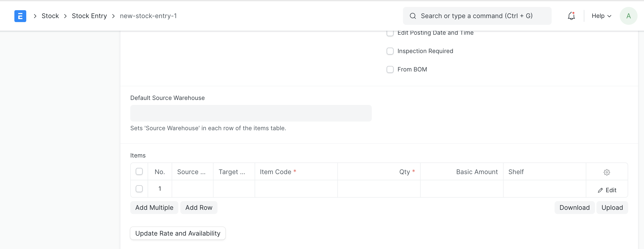Open the user avatar menu
Screen dimensions: 644x249
[x=628, y=16]
